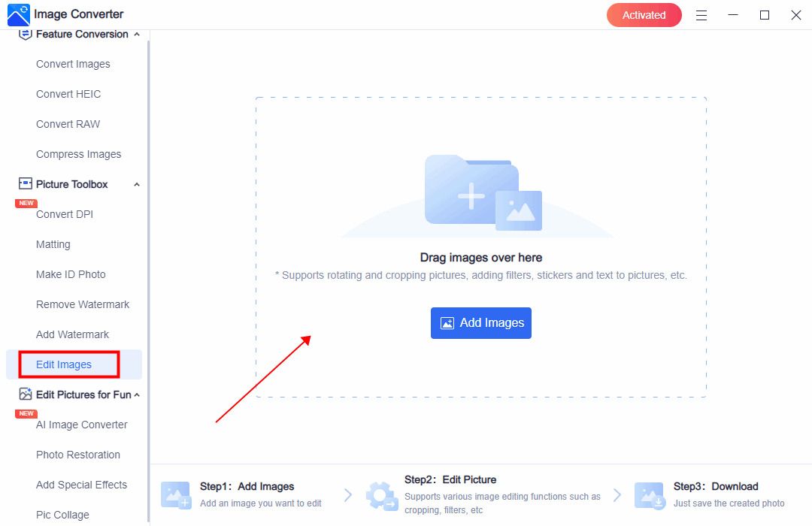The height and width of the screenshot is (526, 812).
Task: Click the folder upload icon in drop zone
Action: [482, 192]
